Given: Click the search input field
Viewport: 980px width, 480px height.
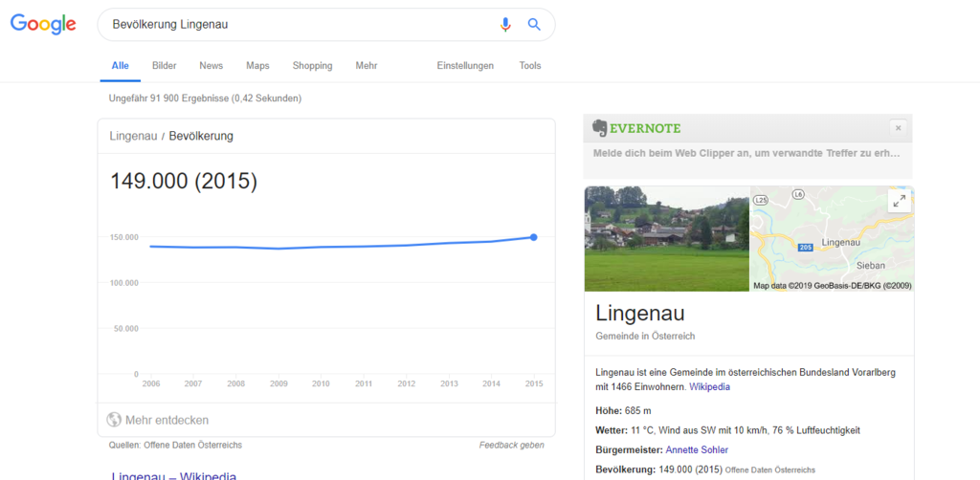Looking at the screenshot, I should (297, 25).
